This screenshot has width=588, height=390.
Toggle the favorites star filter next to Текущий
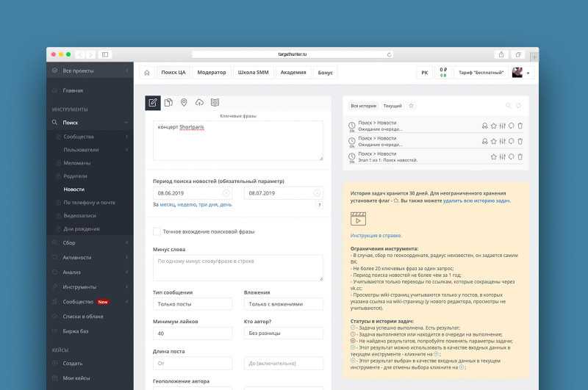click(x=411, y=106)
